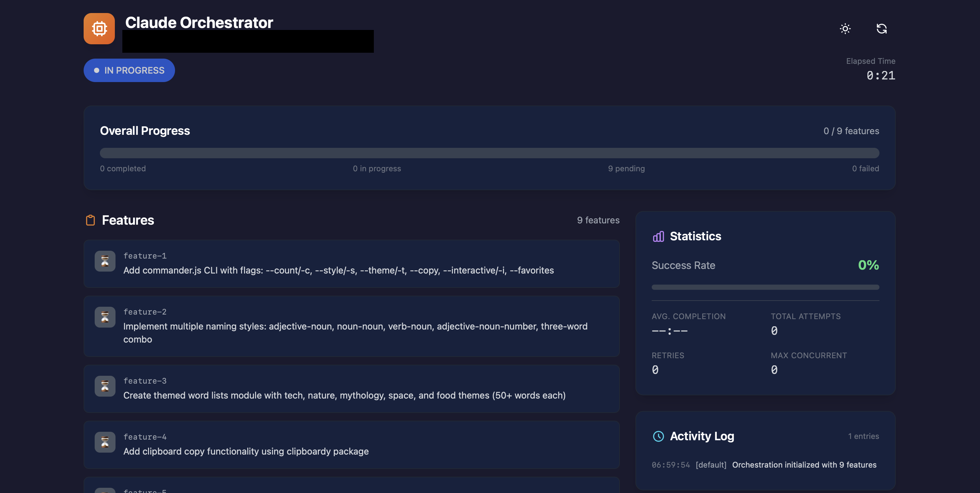The width and height of the screenshot is (980, 493).
Task: Click the Claude Orchestrator title
Action: pyautogui.click(x=199, y=22)
